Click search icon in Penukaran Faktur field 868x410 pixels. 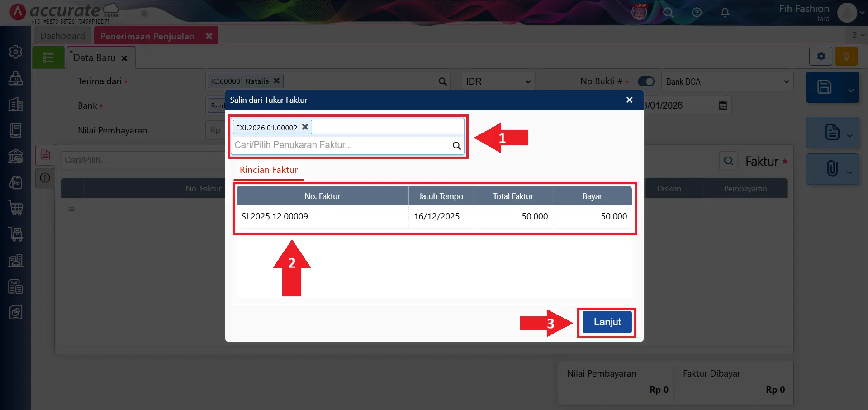coord(456,146)
